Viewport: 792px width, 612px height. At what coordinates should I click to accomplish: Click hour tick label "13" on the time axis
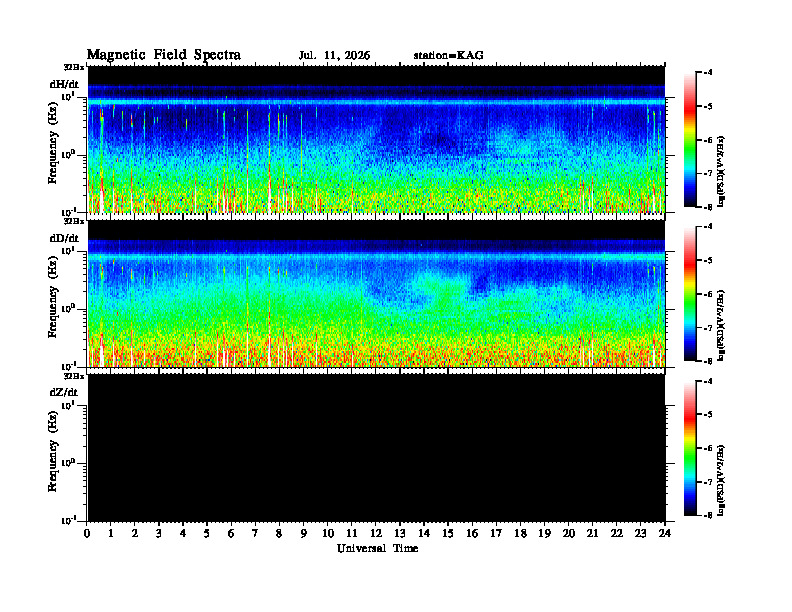[400, 534]
